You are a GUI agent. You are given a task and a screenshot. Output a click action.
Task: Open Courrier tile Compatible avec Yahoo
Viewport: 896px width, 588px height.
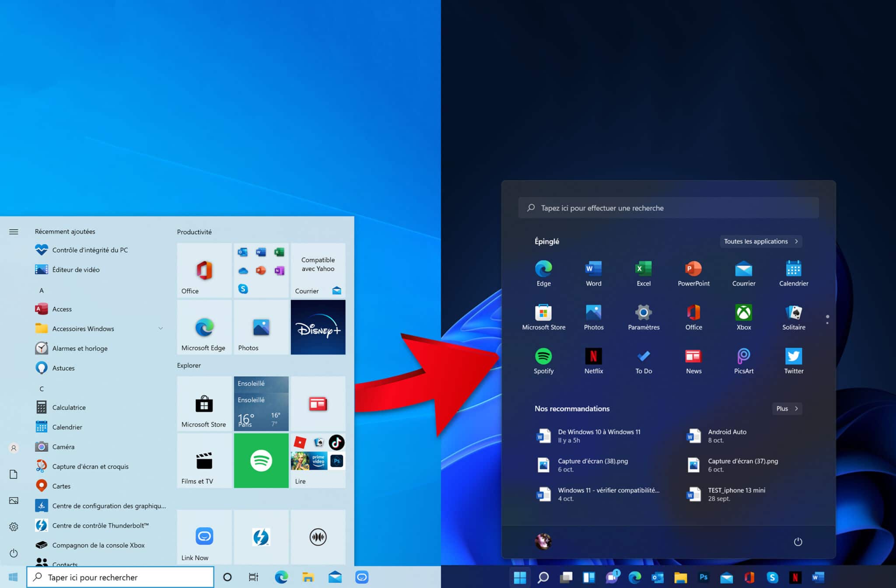click(318, 270)
